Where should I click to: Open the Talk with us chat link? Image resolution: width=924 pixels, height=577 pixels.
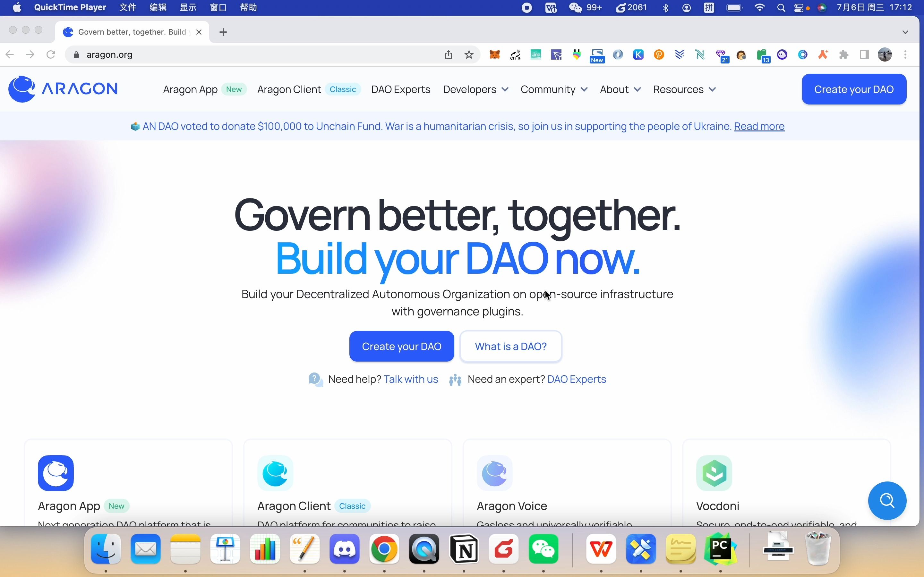click(x=410, y=379)
